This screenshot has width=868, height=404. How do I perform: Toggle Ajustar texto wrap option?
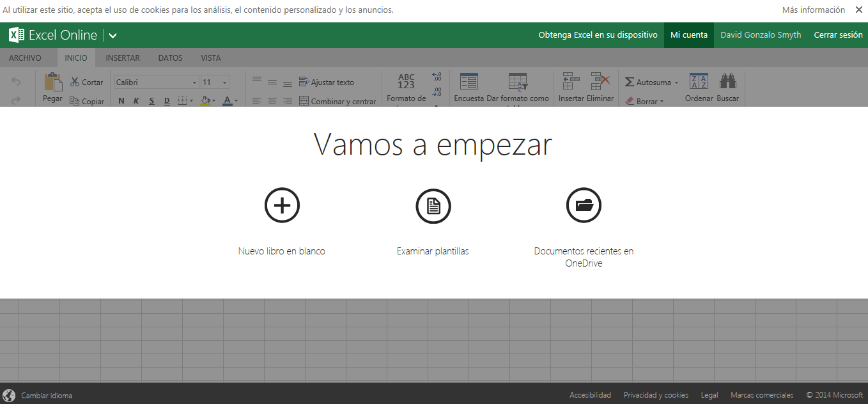pyautogui.click(x=327, y=82)
